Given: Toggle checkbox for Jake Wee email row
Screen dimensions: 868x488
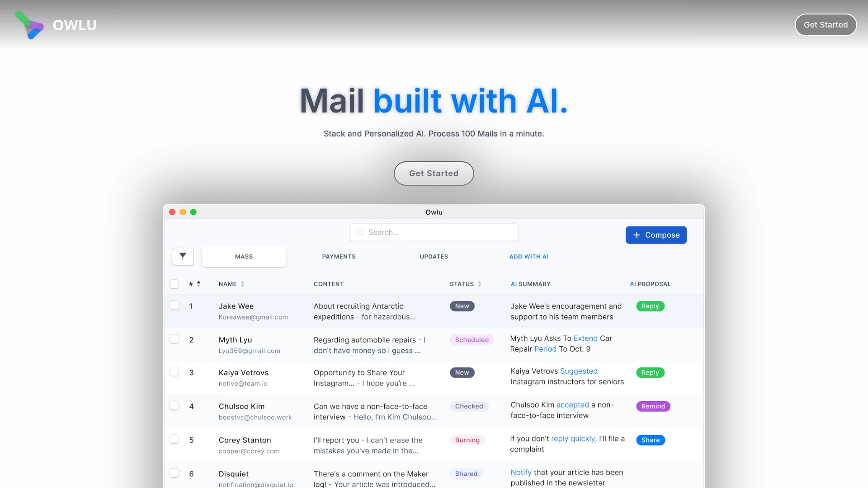Looking at the screenshot, I should pyautogui.click(x=175, y=305).
